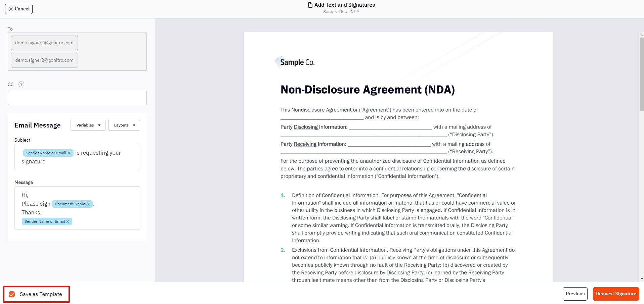The image size is (644, 304).
Task: Click the up arrow on the document scrollbar
Action: pos(641,35)
